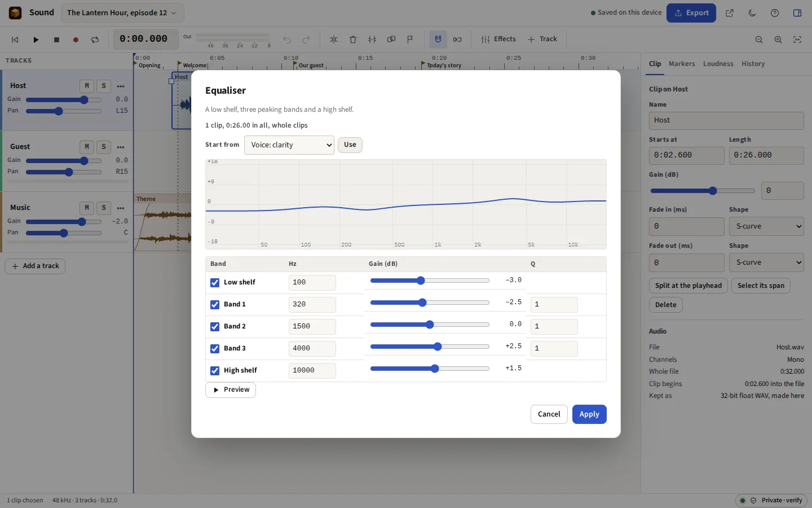812x508 pixels.
Task: Add a marker with the flag icon
Action: 411,40
